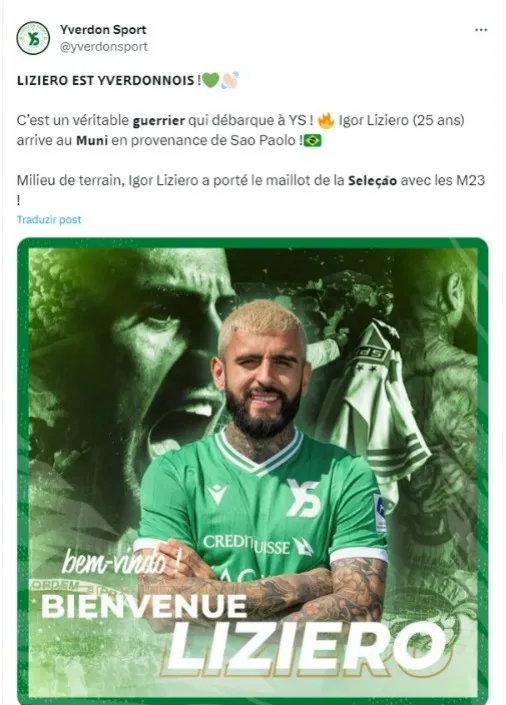Viewport: 506px width, 705px height.
Task: Click the bem-vindo script text in the image
Action: click(120, 563)
